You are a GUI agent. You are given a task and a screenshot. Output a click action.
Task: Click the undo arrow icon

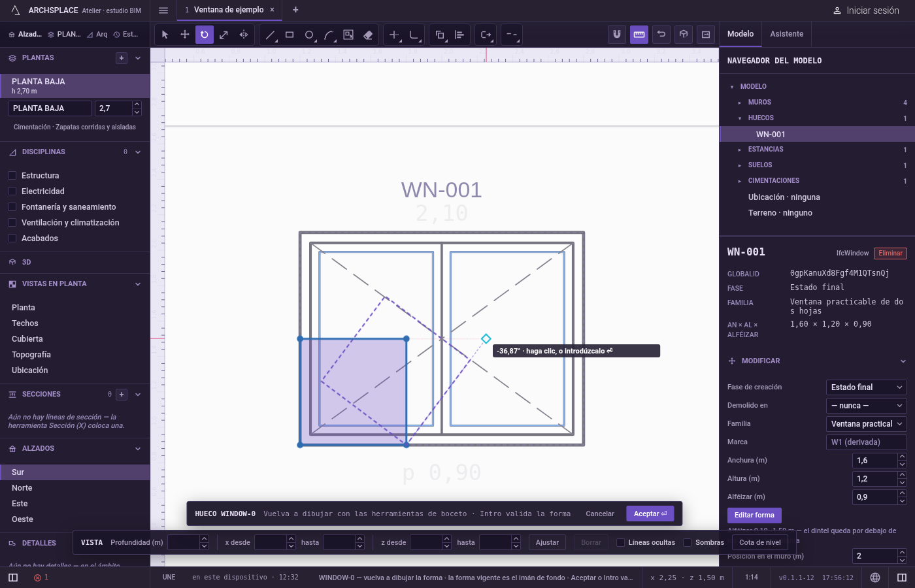click(x=661, y=35)
